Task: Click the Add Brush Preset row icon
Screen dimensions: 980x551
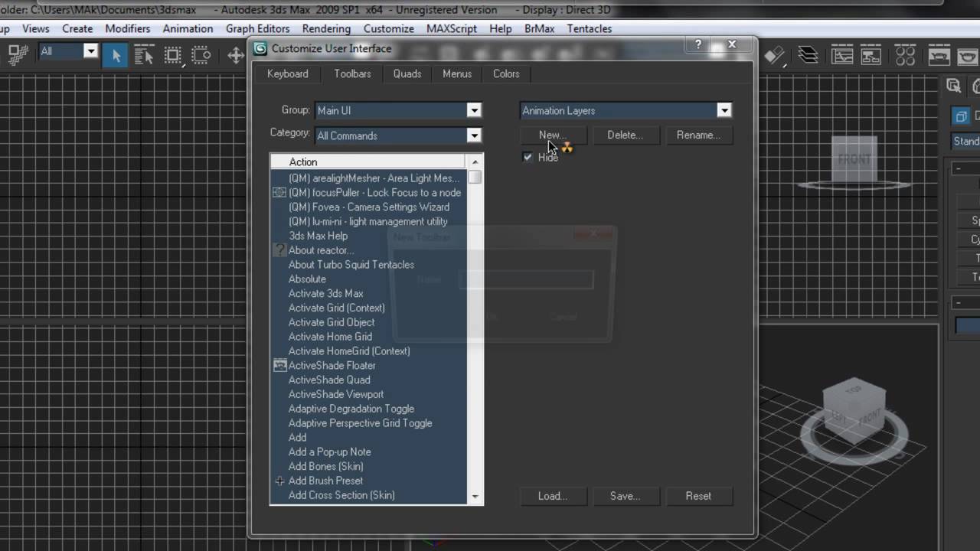Action: click(279, 481)
